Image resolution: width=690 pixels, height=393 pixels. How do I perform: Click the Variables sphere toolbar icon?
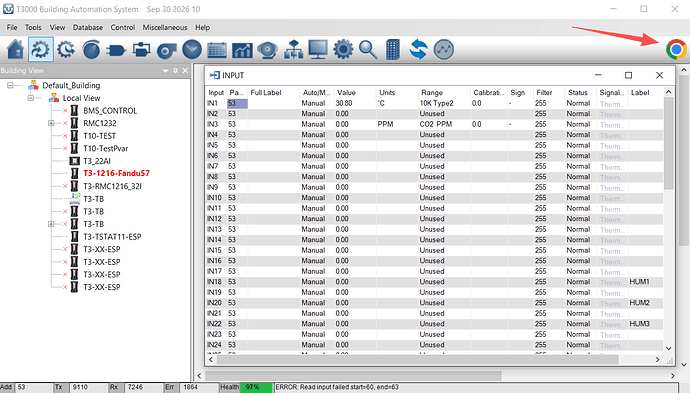[x=91, y=49]
